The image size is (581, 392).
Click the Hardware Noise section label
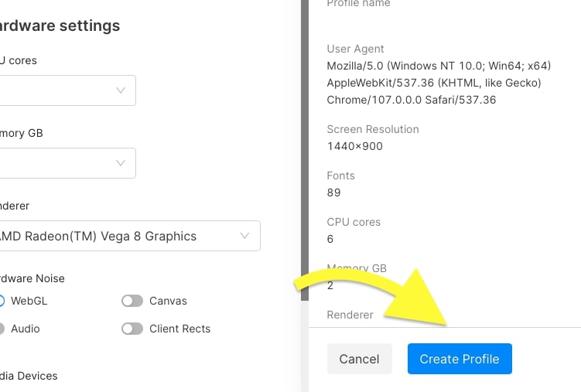point(32,278)
